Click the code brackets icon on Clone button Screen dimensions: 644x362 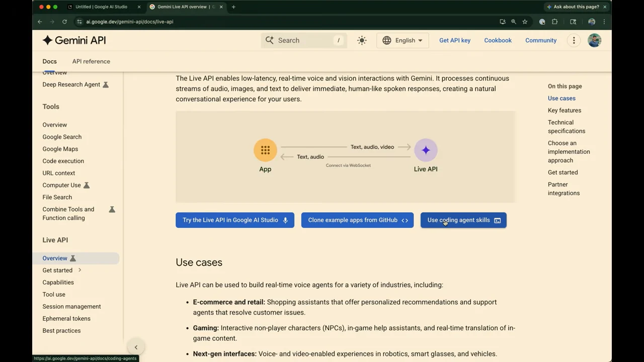(405, 220)
